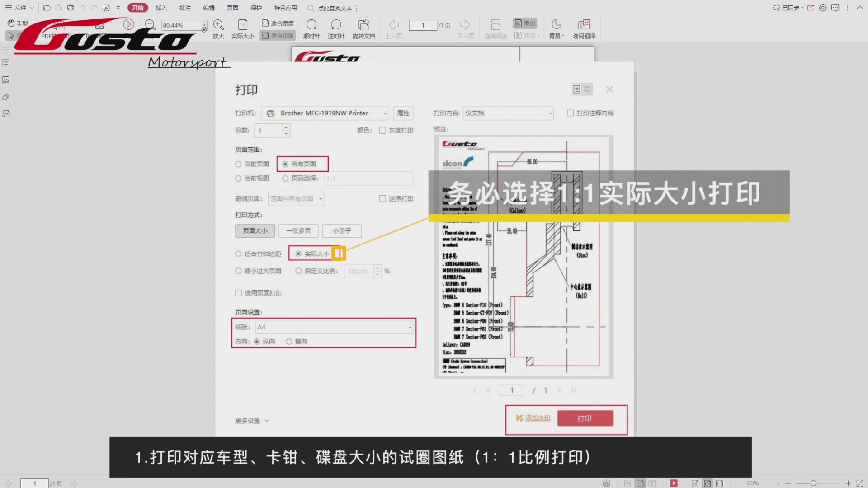Click the printer icon in the quick toolbar
868x488 pixels.
click(71, 8)
